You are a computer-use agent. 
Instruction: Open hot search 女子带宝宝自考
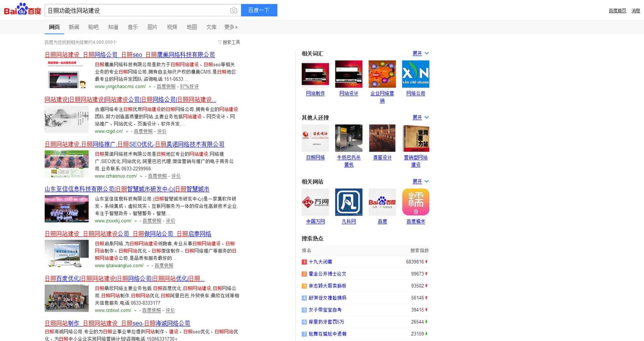coord(325,310)
